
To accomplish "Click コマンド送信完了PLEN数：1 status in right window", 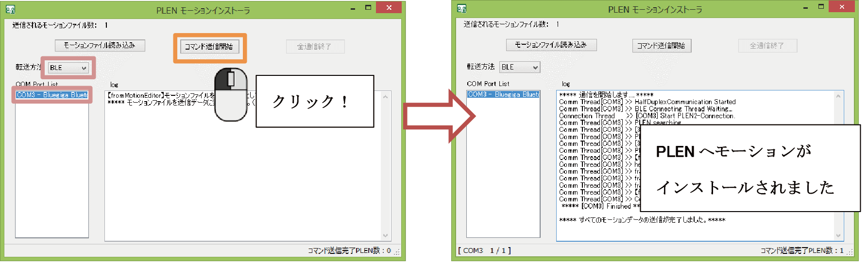I will pos(801,250).
